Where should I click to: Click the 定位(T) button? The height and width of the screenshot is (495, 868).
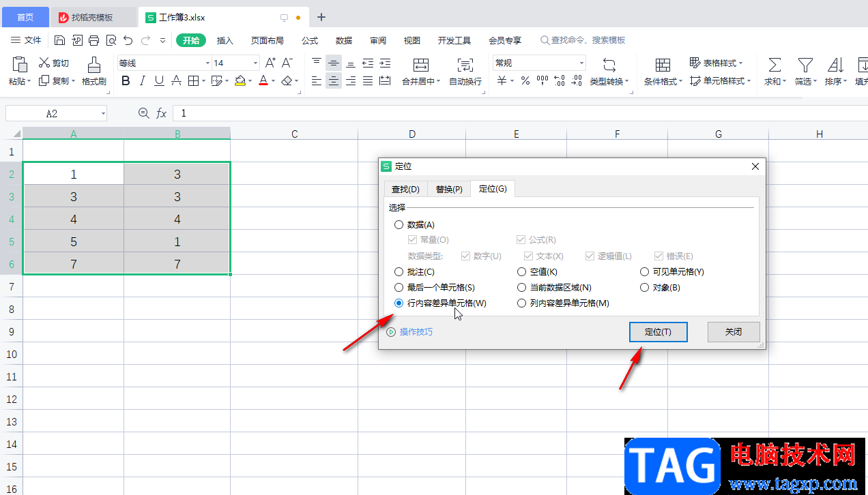(658, 332)
